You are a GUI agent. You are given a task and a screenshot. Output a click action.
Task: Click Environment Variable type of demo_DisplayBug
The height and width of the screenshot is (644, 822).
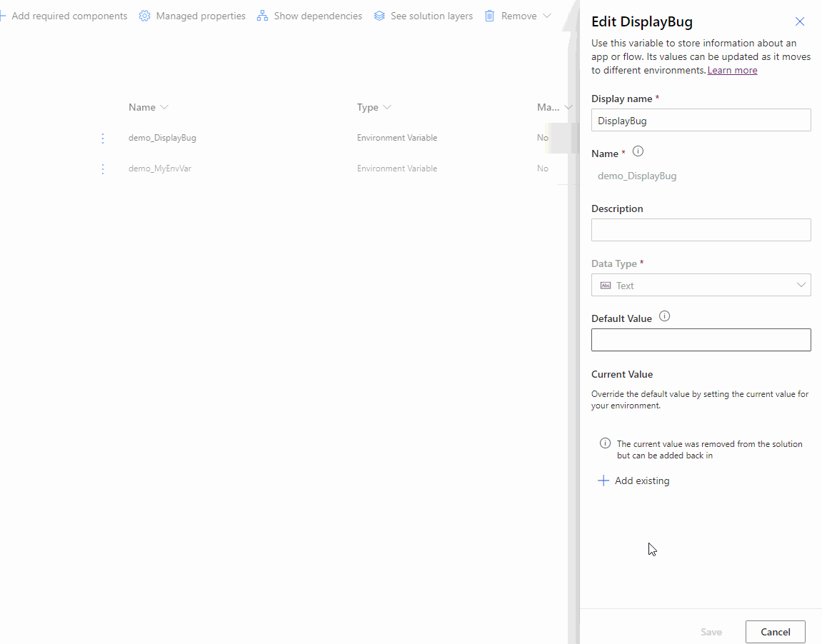pos(397,138)
